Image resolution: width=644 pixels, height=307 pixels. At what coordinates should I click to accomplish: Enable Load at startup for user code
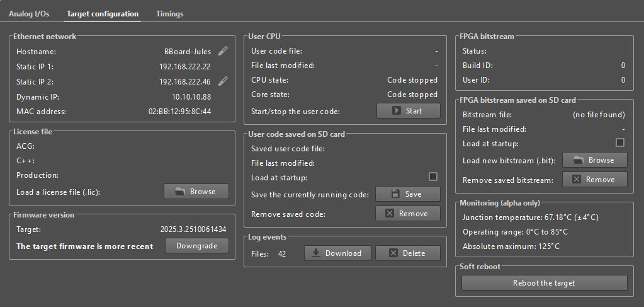(x=432, y=177)
